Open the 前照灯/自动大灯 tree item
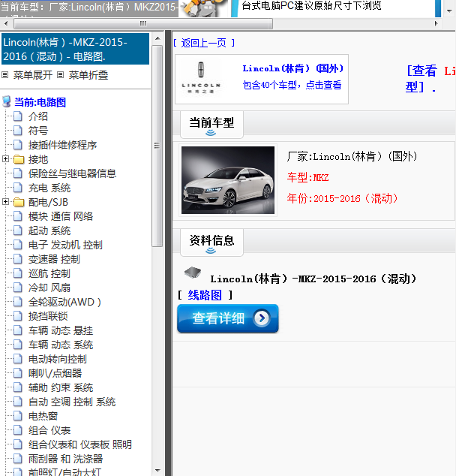The height and width of the screenshot is (476, 456). pyautogui.click(x=64, y=472)
